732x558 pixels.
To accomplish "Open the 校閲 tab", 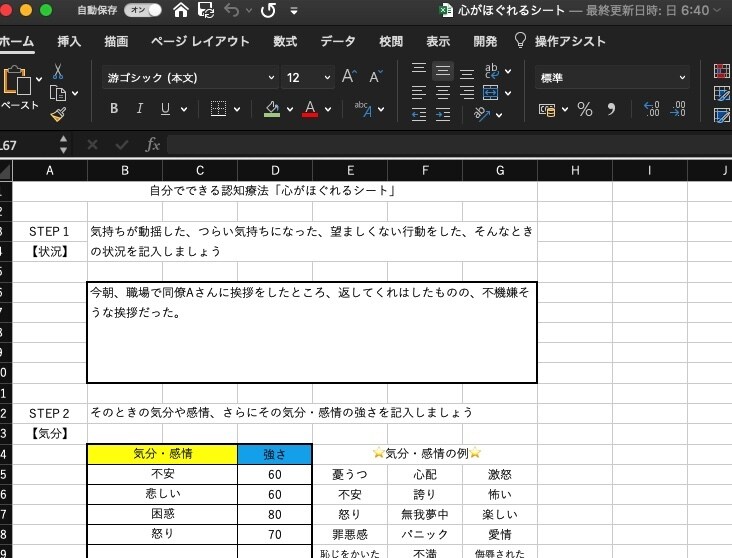I will (x=391, y=42).
